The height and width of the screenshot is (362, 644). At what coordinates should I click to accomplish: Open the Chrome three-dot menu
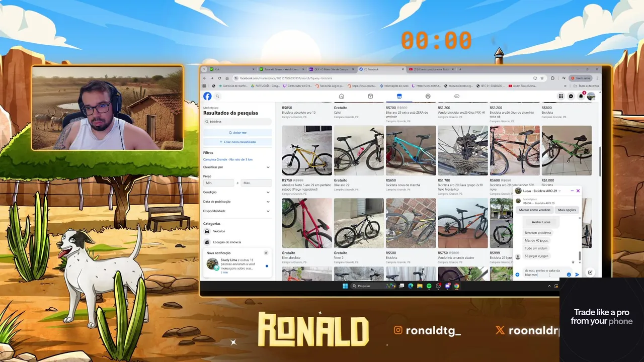click(596, 78)
